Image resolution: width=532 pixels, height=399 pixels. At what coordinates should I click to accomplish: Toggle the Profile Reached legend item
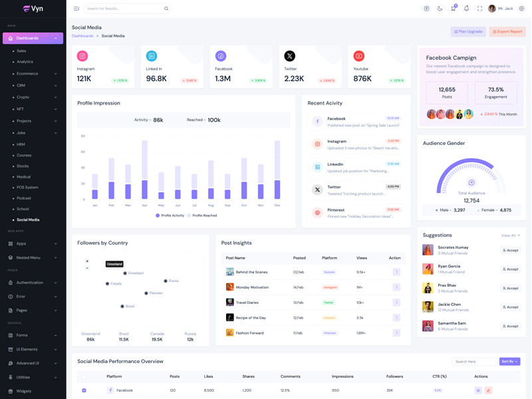pos(202,215)
